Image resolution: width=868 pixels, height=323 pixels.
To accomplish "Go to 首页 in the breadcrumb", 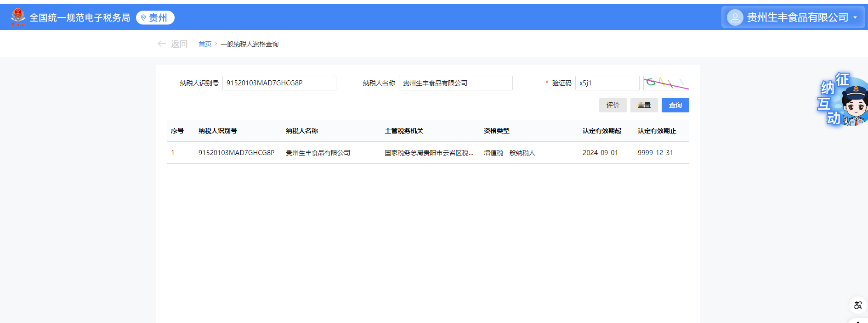I will tap(205, 44).
